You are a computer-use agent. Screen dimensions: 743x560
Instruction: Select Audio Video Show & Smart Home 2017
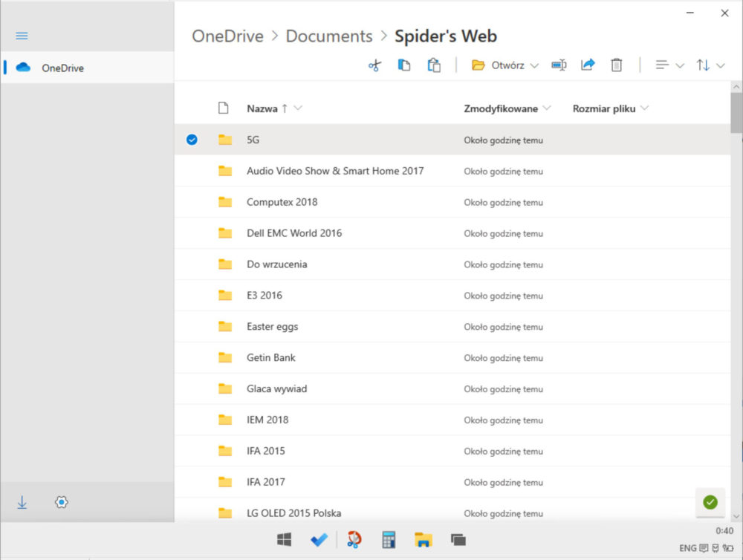tap(336, 171)
